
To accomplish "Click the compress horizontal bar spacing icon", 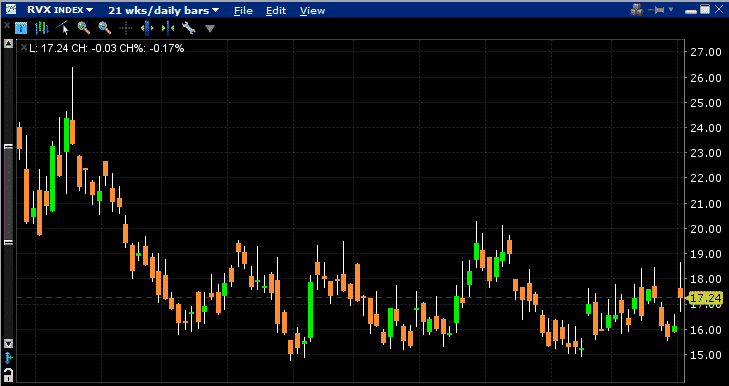I will [168, 28].
